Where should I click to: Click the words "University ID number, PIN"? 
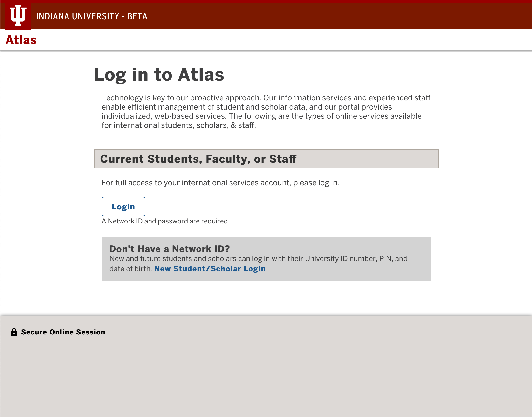pyautogui.click(x=348, y=258)
